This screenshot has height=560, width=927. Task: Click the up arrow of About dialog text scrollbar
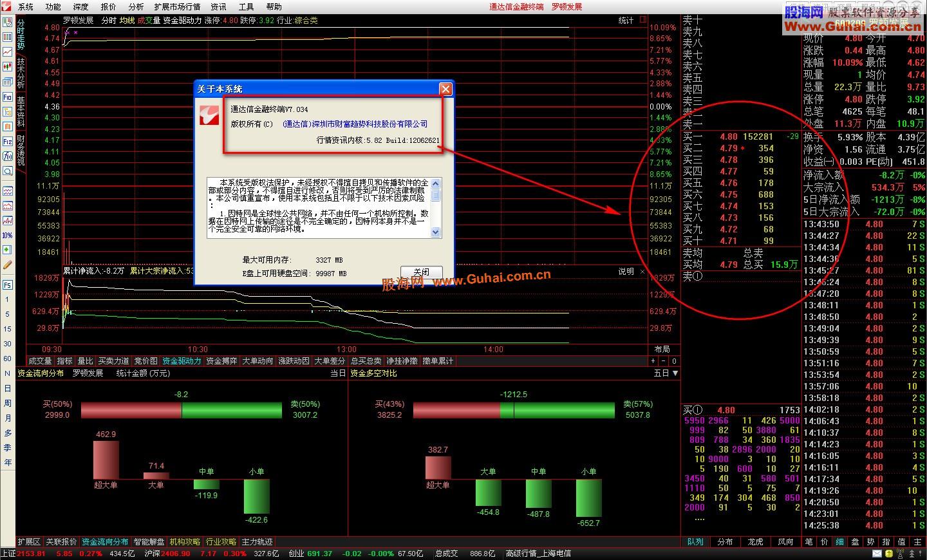point(436,182)
